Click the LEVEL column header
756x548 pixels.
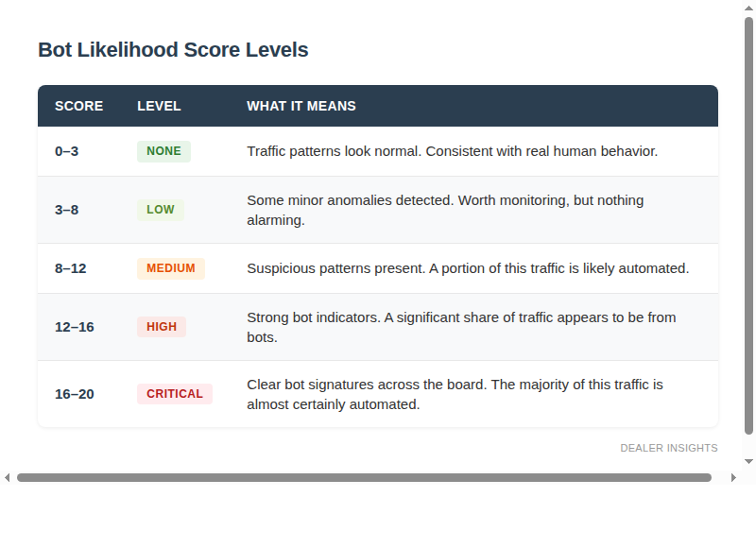[x=159, y=106]
